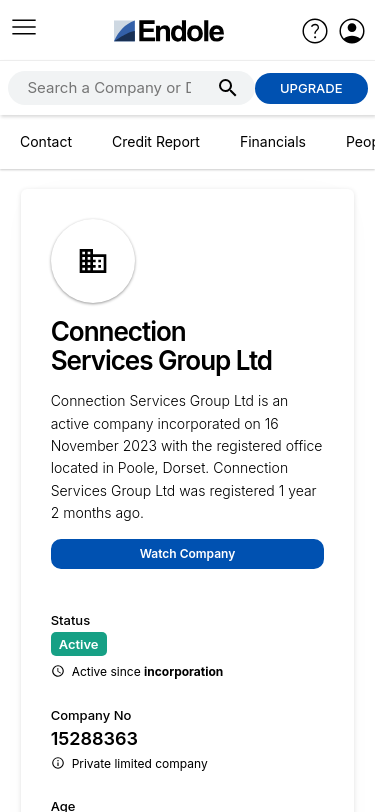Switch to the Credit Report tab
375x812 pixels.
156,142
